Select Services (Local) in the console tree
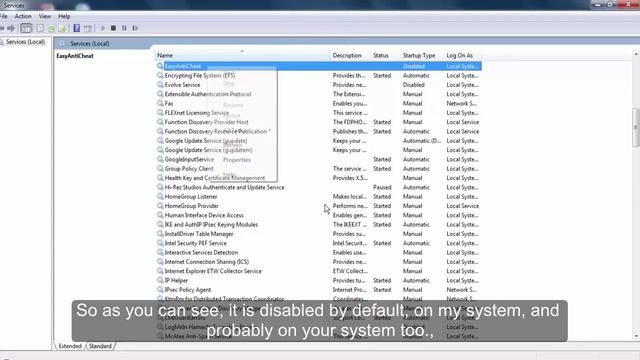This screenshot has width=640, height=360. 25,42
